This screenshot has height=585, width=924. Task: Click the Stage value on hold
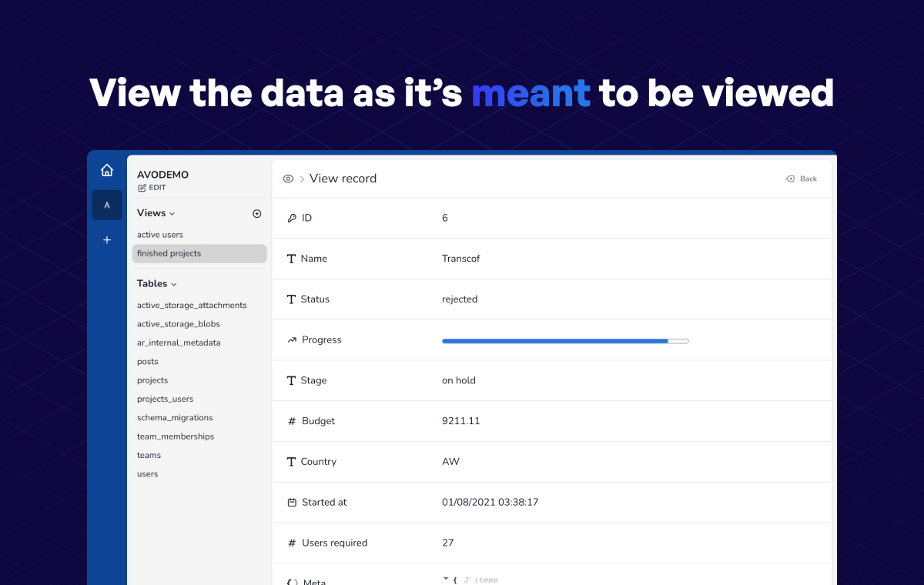pyautogui.click(x=459, y=380)
